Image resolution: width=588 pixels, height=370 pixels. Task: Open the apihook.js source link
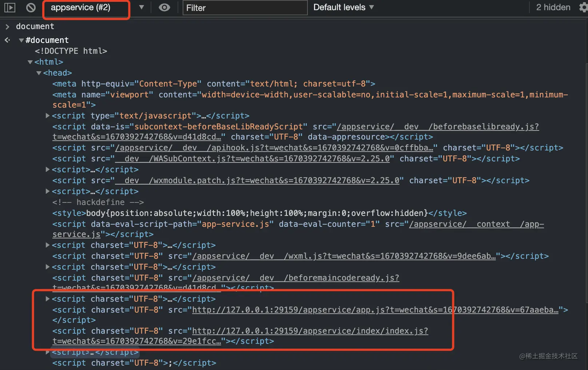tap(274, 148)
